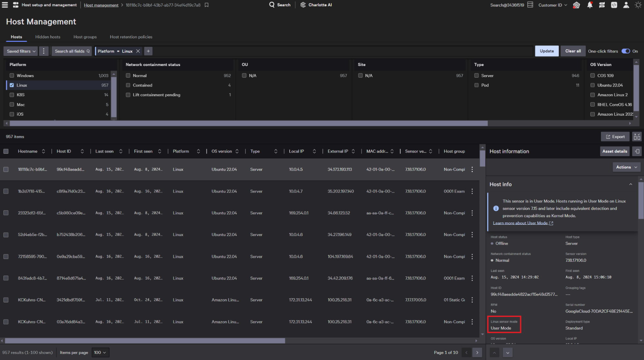
Task: Click the Asset details tab in host info
Action: [615, 151]
